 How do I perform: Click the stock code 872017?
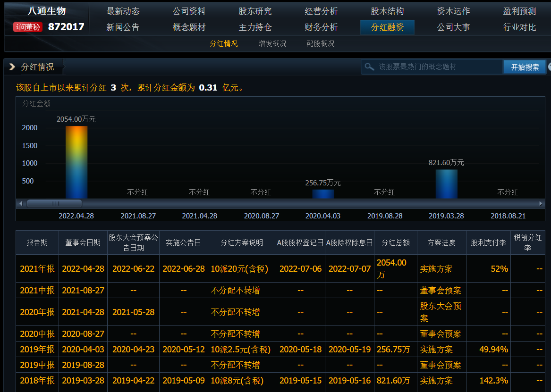[66, 27]
